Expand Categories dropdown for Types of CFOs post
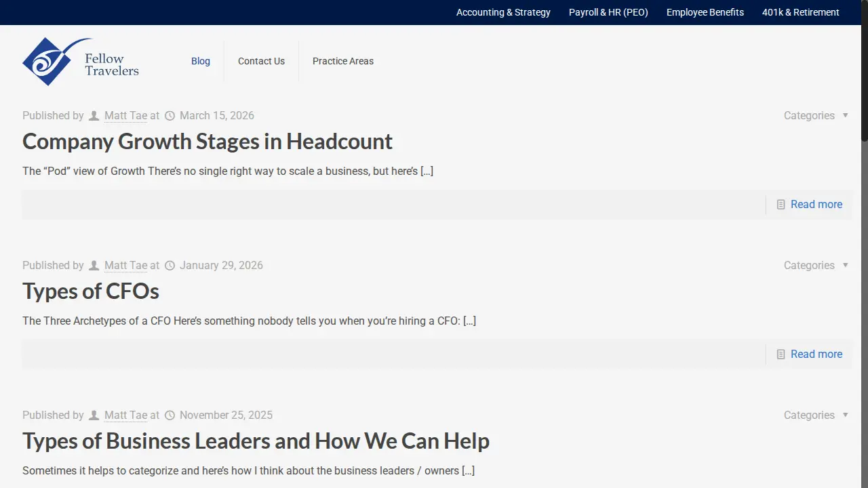 pos(816,266)
